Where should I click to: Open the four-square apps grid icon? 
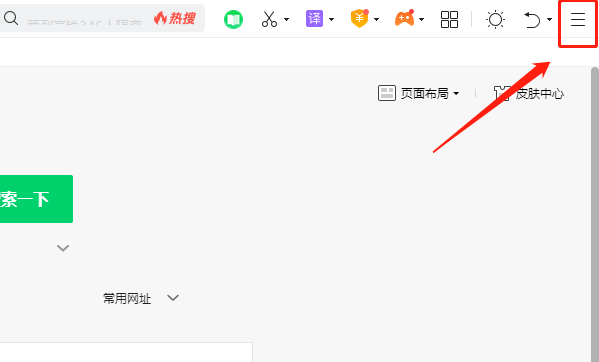click(449, 19)
